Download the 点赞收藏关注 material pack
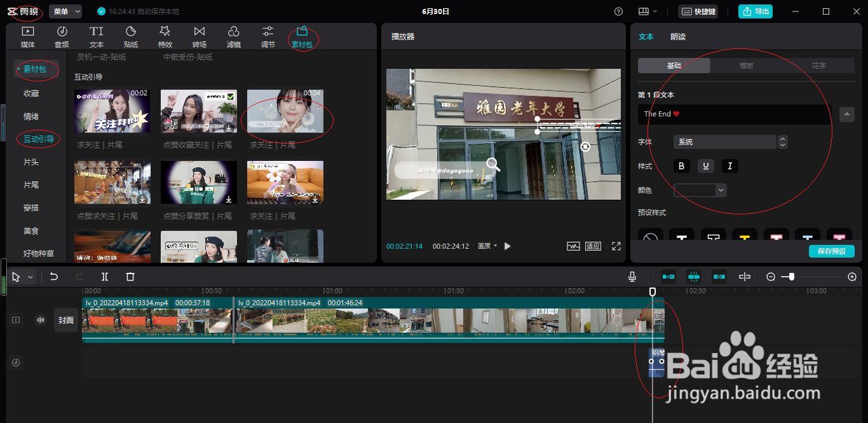Screen dimensions: 868x423 pos(228,128)
